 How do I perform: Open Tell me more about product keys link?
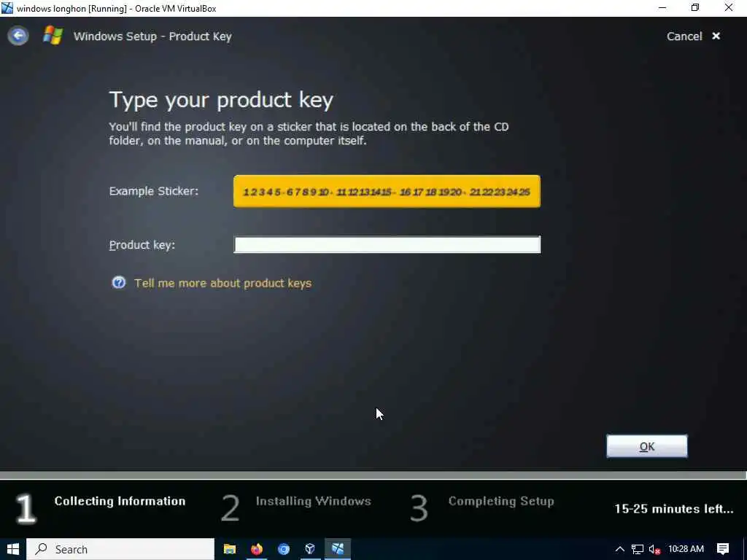(223, 284)
